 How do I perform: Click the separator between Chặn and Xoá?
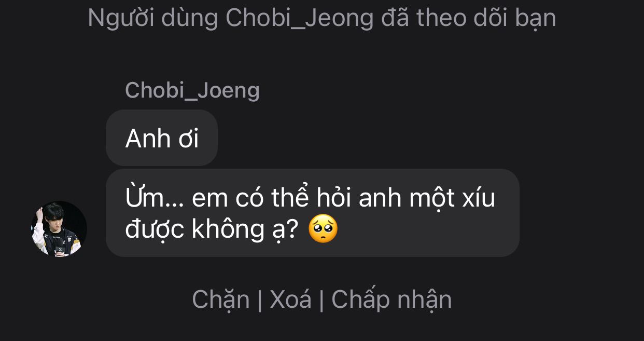[260, 300]
